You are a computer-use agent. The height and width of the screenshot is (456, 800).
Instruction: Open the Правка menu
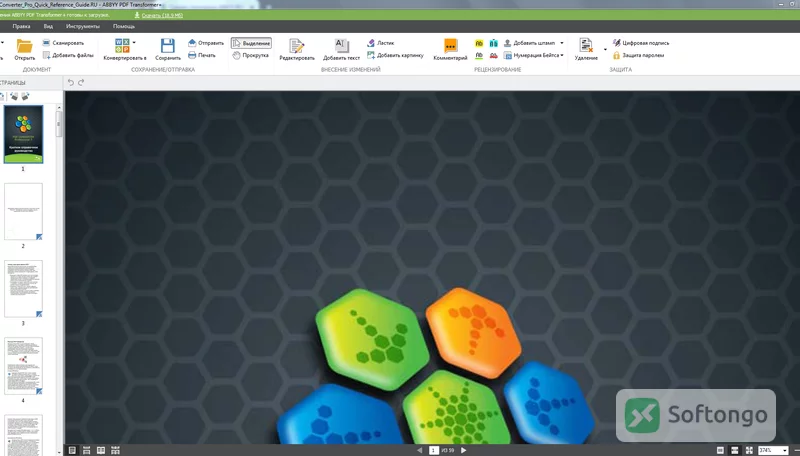tap(21, 26)
